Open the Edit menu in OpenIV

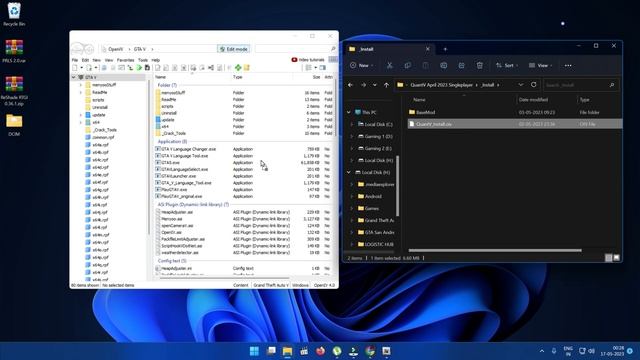click(85, 60)
